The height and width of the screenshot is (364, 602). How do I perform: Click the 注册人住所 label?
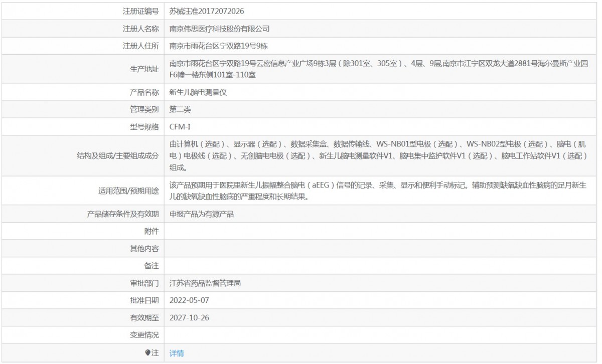click(141, 46)
